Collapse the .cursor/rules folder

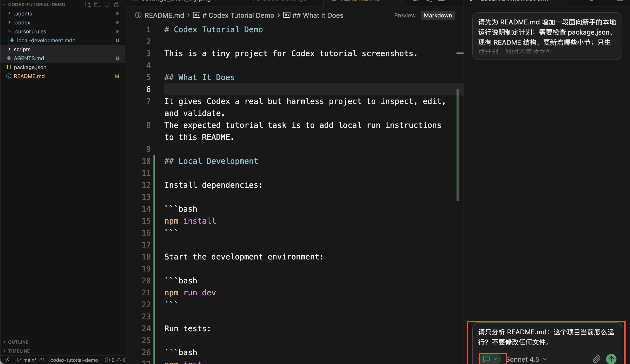[x=9, y=31]
